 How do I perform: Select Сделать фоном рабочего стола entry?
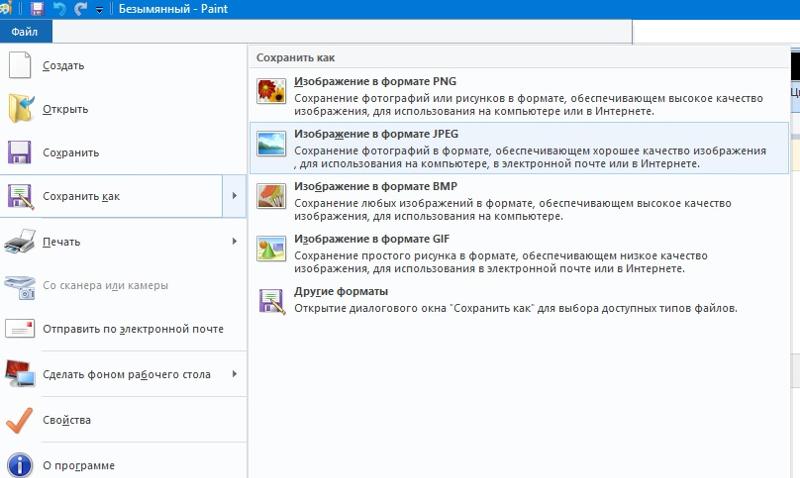click(123, 374)
